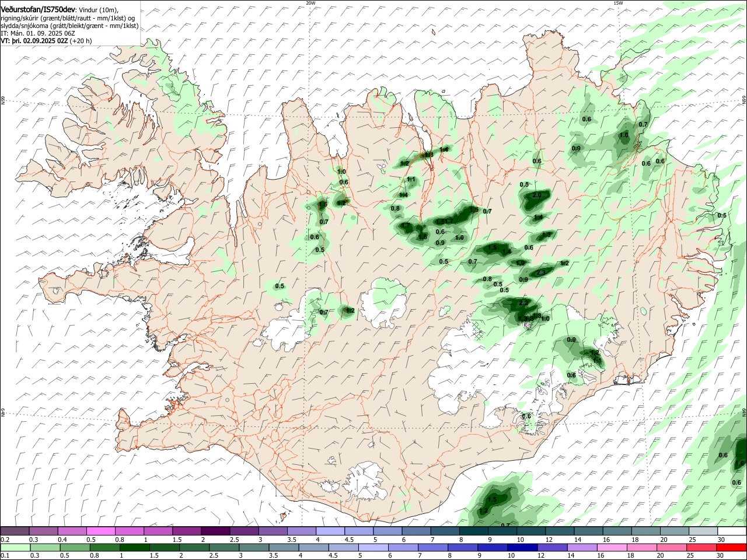Click the 2.3 precipitation value on the map
The height and width of the screenshot is (560, 747).
point(541,272)
